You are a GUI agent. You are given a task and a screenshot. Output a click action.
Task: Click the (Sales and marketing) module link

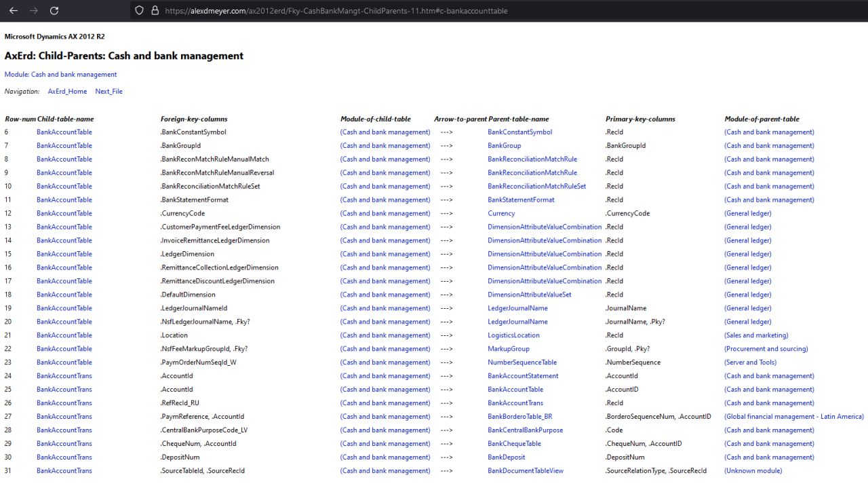click(756, 335)
